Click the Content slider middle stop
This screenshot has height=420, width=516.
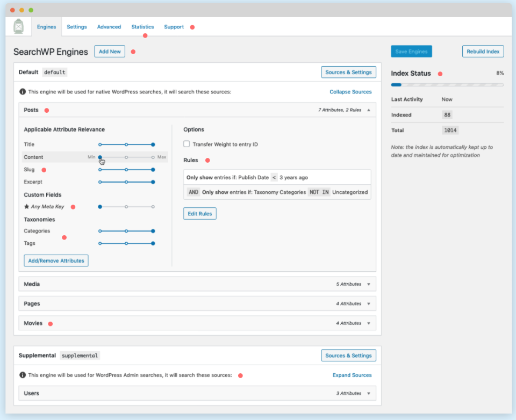(x=126, y=157)
